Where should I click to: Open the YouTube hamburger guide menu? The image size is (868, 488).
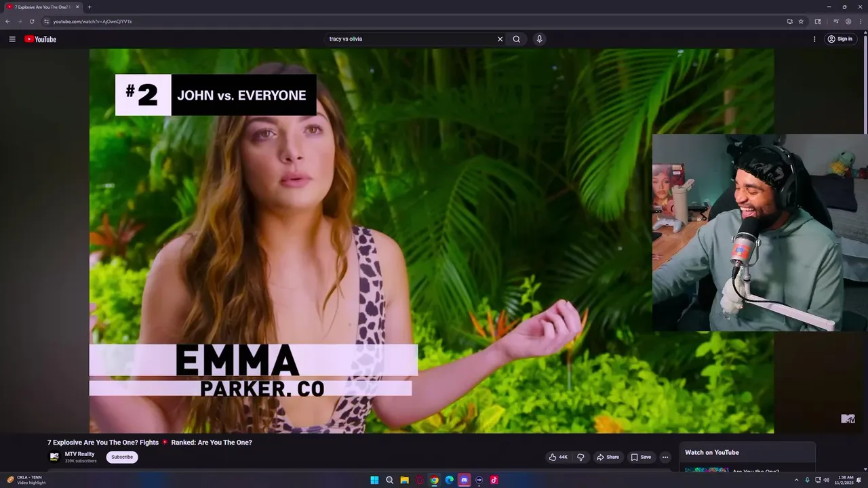click(12, 39)
